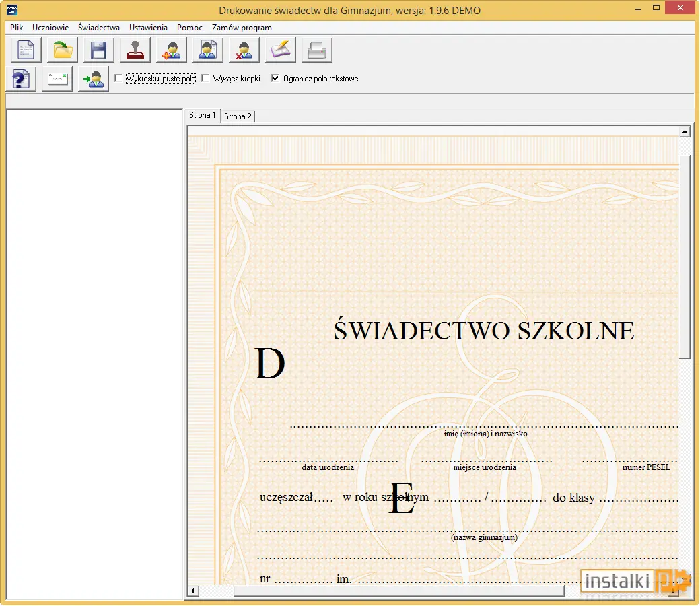Open the Uczniowie menu
This screenshot has height=606, width=700.
pyautogui.click(x=50, y=27)
